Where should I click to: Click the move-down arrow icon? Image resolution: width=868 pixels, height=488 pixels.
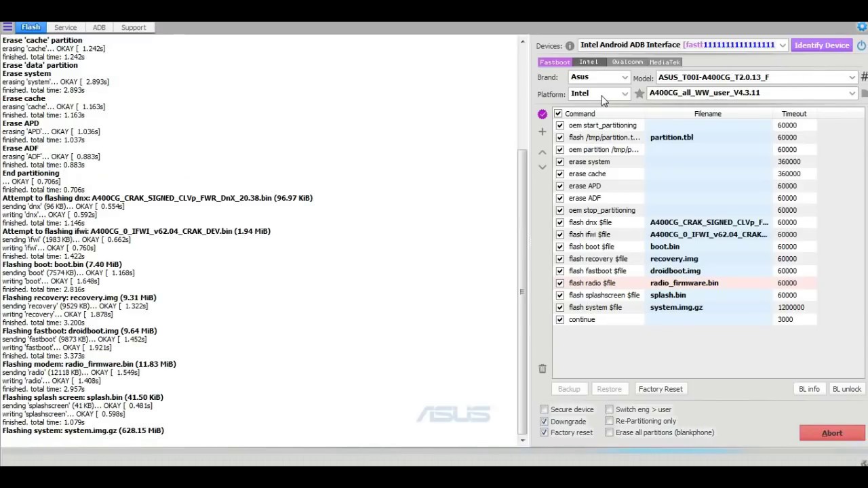click(x=542, y=167)
